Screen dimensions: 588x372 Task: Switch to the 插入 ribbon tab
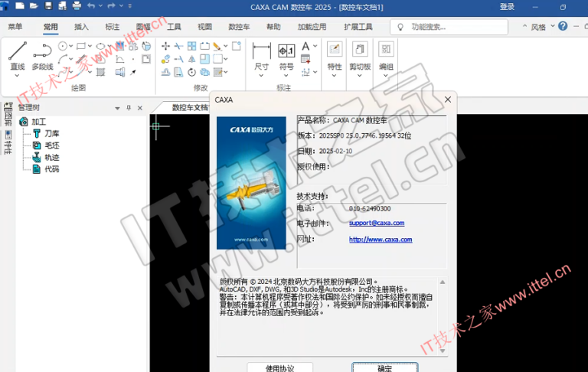(81, 27)
